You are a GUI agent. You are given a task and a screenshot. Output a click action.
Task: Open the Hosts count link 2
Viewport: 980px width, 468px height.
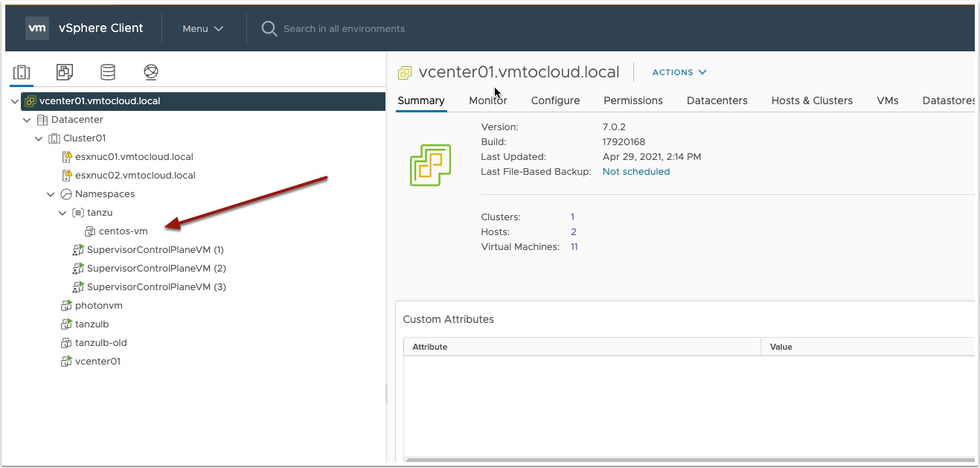(574, 232)
